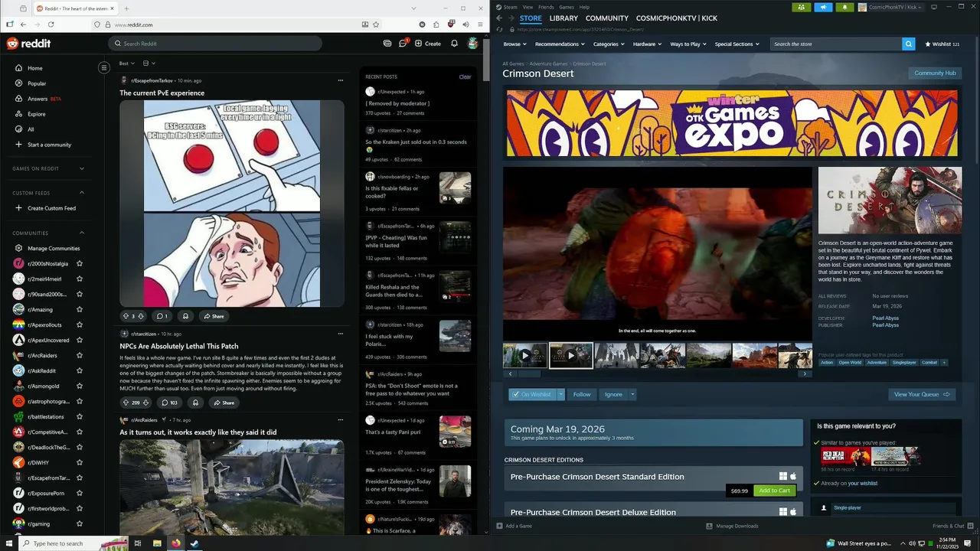Click View Your Queue button
The image size is (980, 551).
click(922, 394)
